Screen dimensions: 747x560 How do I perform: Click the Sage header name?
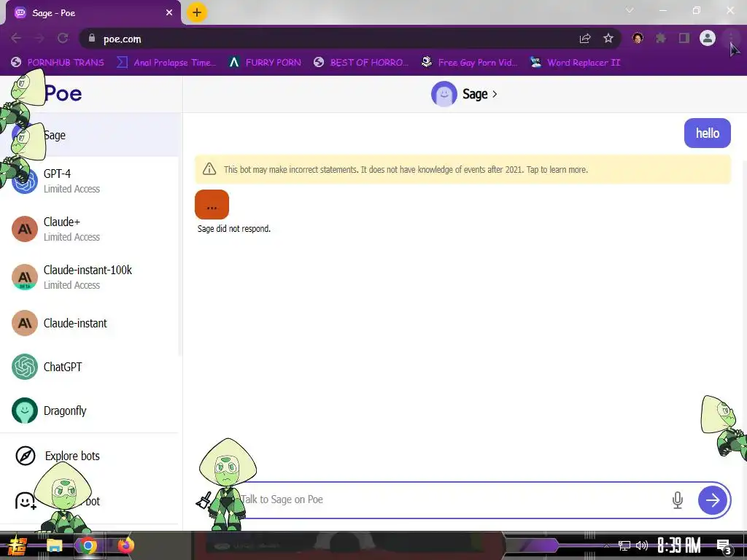pyautogui.click(x=475, y=94)
